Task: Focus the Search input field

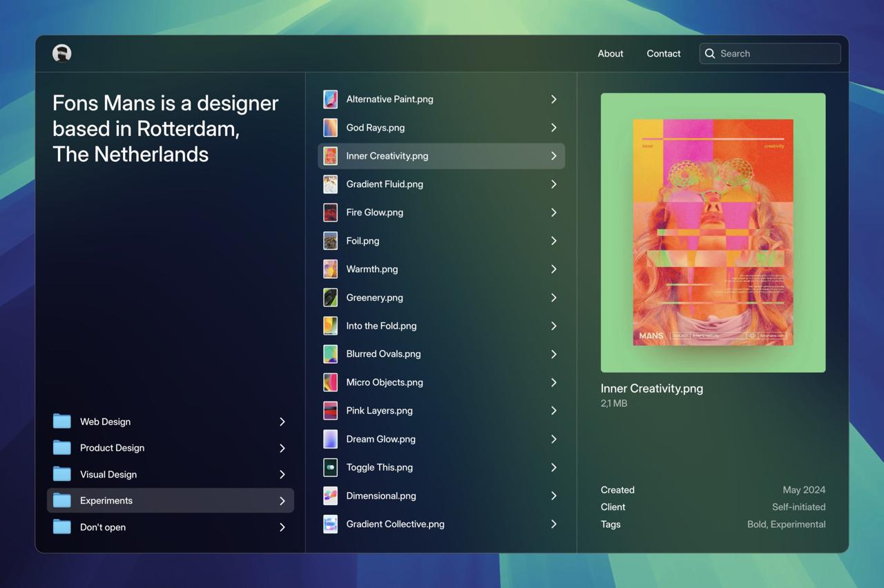Action: click(777, 53)
